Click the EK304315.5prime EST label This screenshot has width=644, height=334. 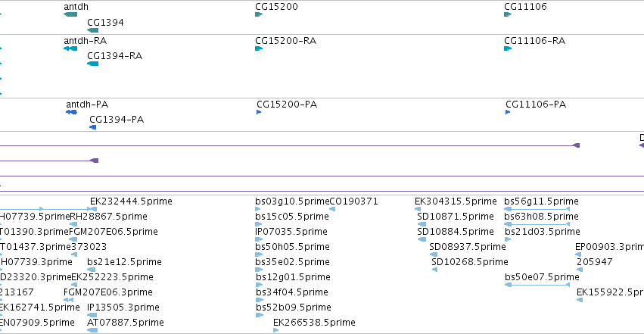tap(456, 201)
